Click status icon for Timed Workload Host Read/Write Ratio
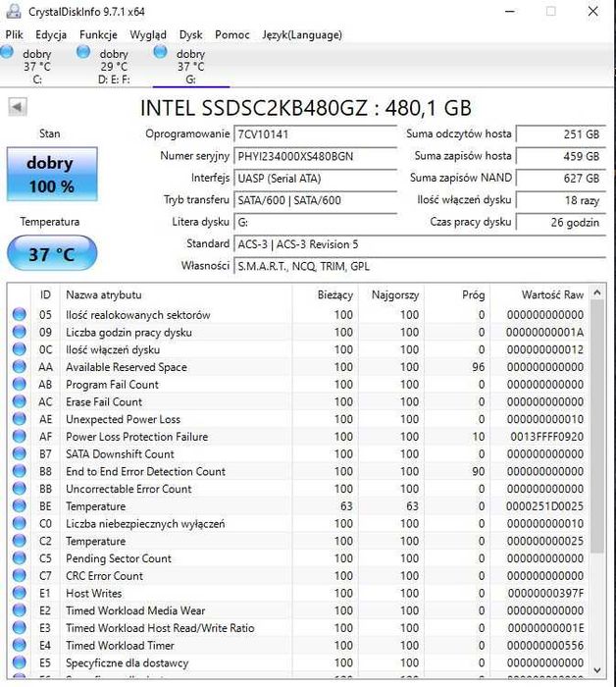This screenshot has width=616, height=687. pyautogui.click(x=20, y=627)
